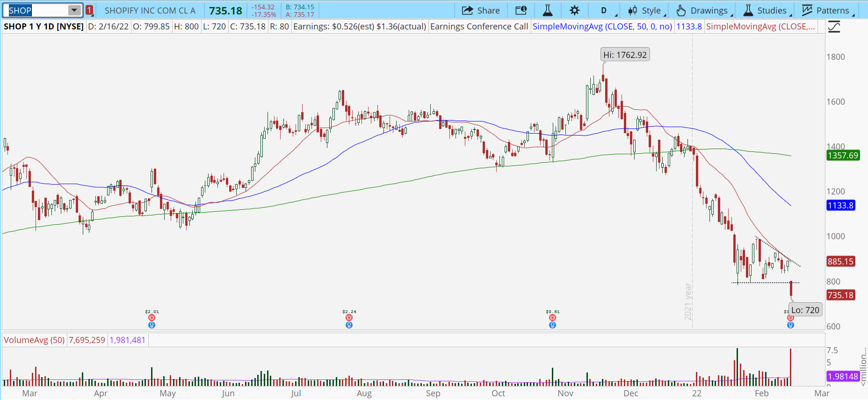The image size is (868, 400).
Task: Click the truncated red SimpleMovingAvg label
Action: 760,27
